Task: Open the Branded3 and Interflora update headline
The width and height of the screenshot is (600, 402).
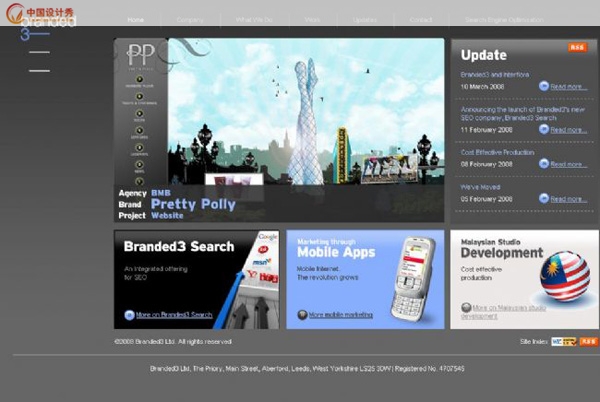Action: point(495,75)
